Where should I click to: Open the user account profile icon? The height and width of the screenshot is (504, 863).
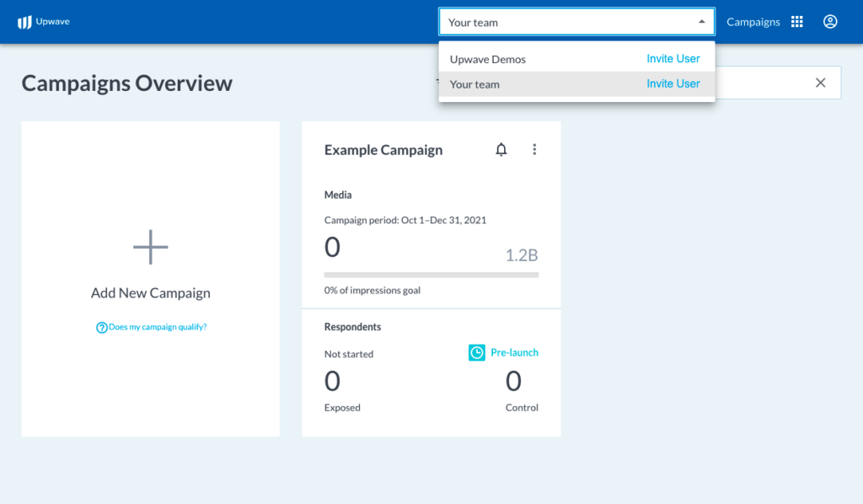coord(830,21)
